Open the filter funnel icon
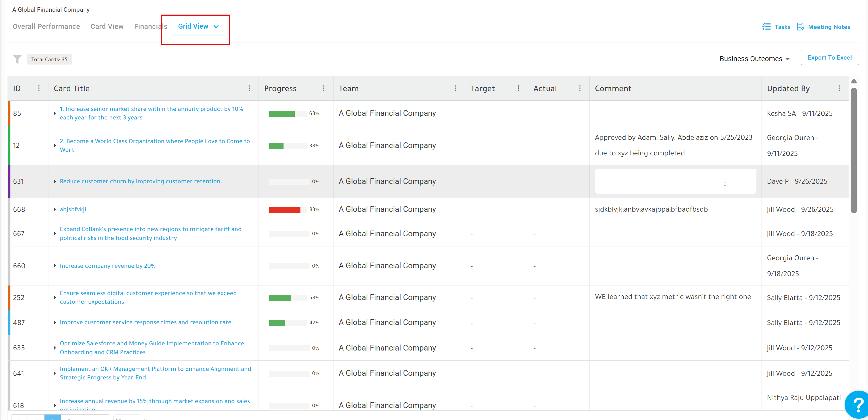The height and width of the screenshot is (420, 868). 17,59
